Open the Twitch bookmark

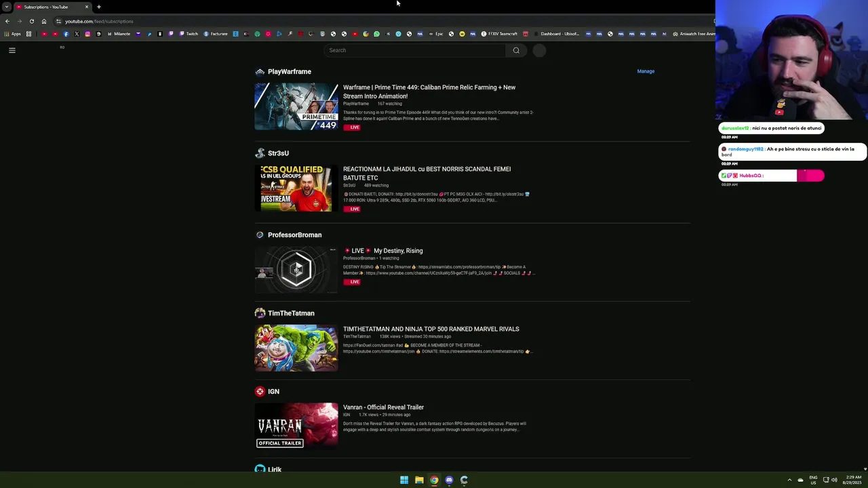[x=189, y=34]
